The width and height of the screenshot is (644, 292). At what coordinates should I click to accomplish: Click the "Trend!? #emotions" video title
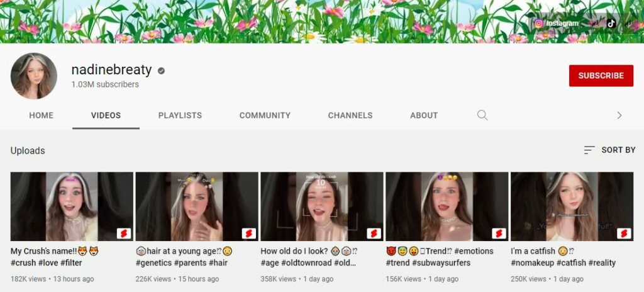pyautogui.click(x=440, y=257)
